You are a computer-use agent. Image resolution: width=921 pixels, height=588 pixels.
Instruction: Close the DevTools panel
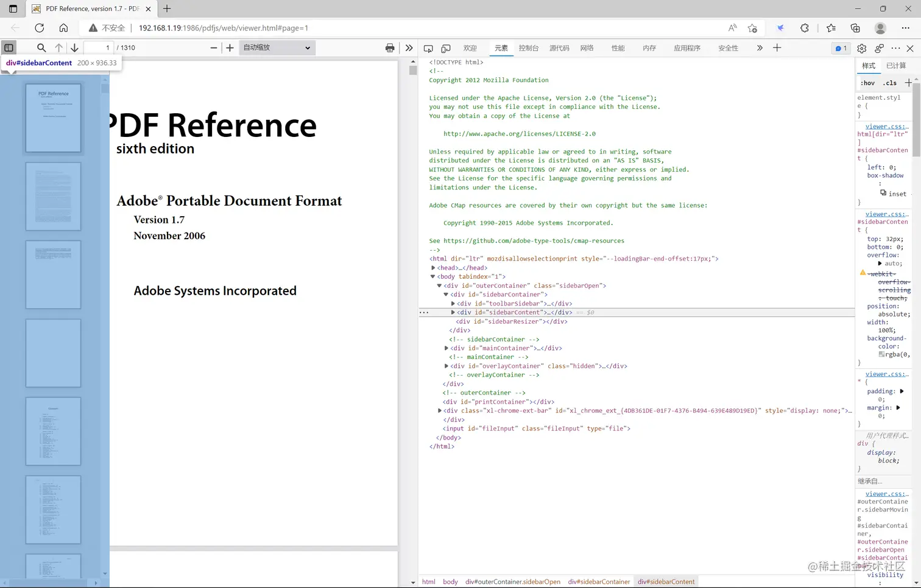pyautogui.click(x=910, y=48)
